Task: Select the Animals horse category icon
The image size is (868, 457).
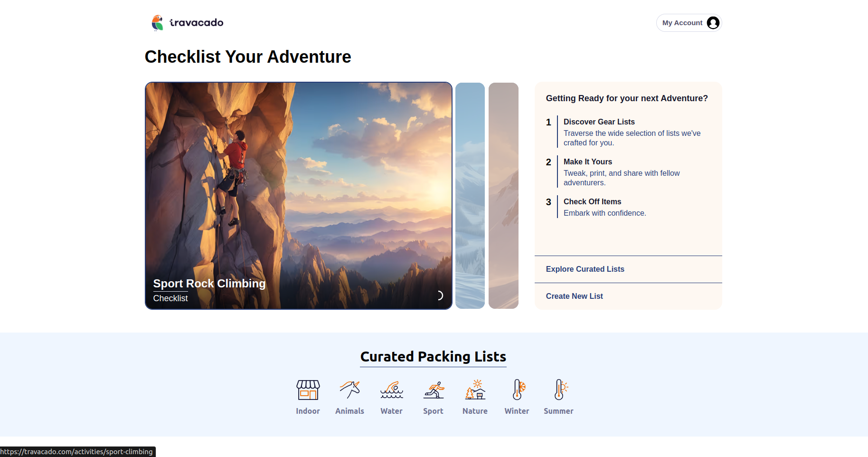Action: click(349, 390)
